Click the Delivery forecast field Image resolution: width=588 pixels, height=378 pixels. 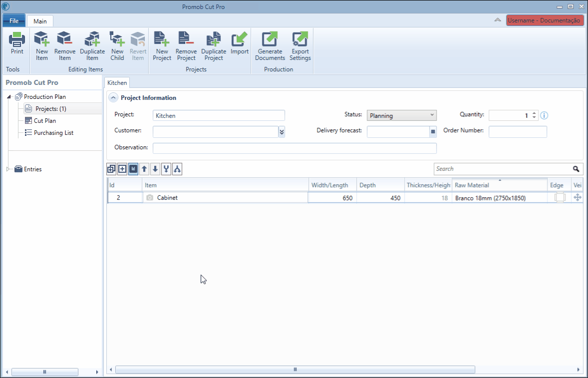(398, 132)
